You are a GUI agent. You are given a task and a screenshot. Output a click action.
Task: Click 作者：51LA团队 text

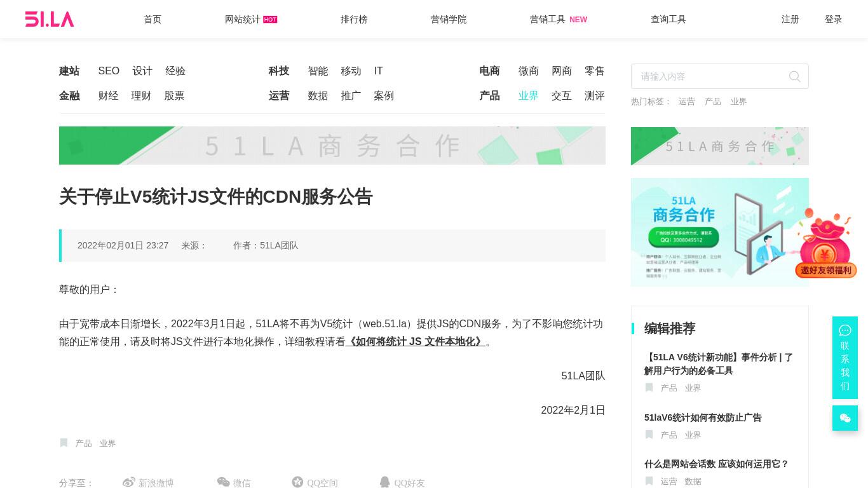tap(266, 246)
